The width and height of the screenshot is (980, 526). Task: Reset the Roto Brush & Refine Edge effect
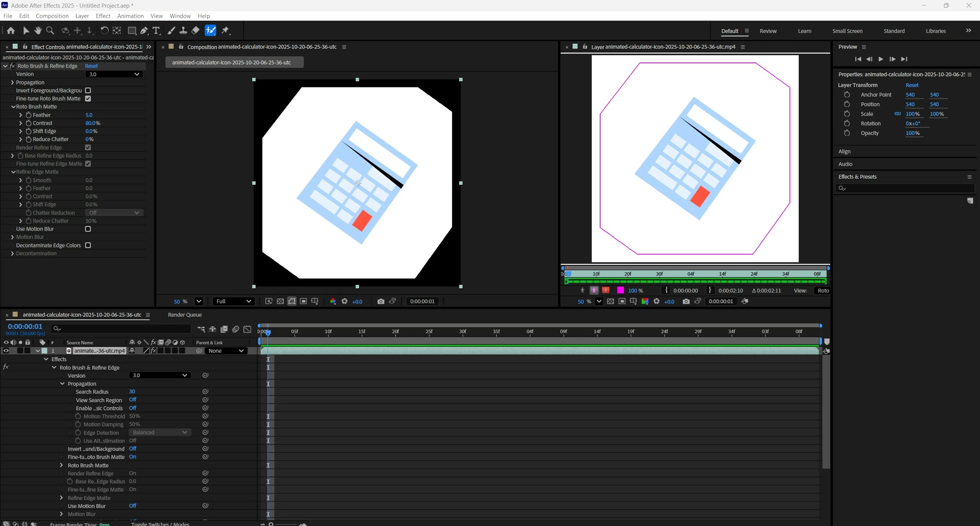[91, 66]
